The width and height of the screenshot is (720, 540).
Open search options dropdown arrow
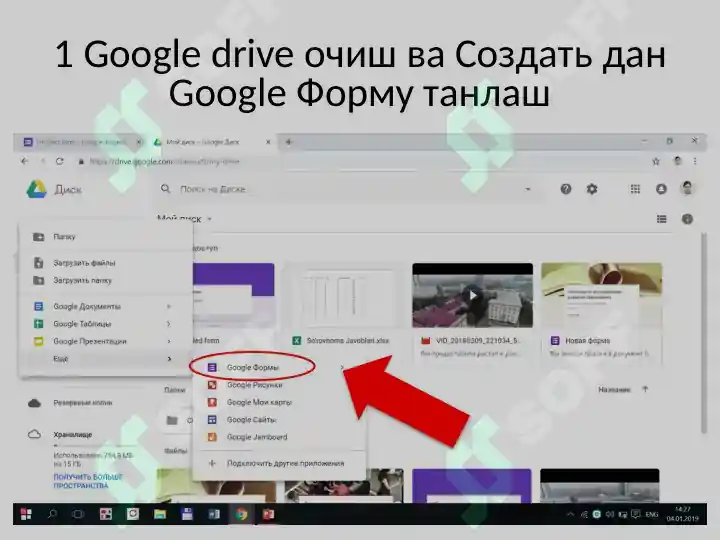coord(528,189)
